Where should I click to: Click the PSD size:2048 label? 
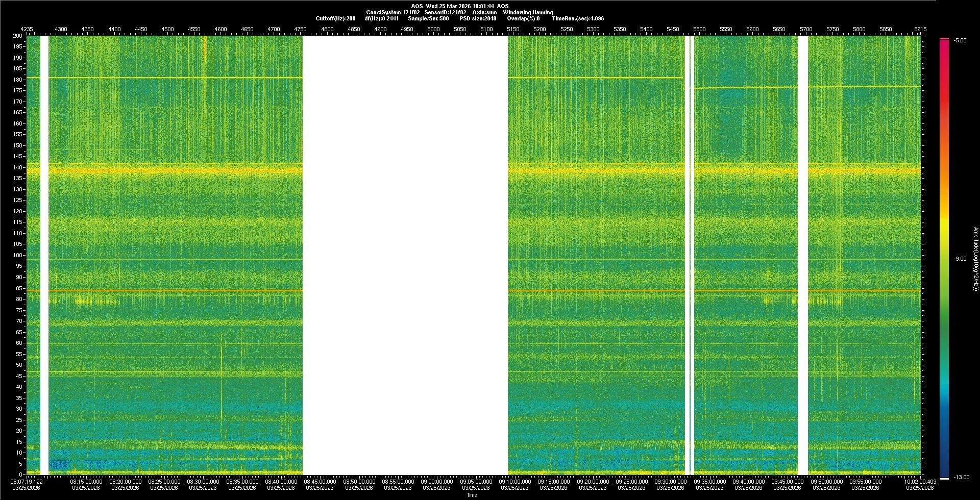(x=477, y=18)
